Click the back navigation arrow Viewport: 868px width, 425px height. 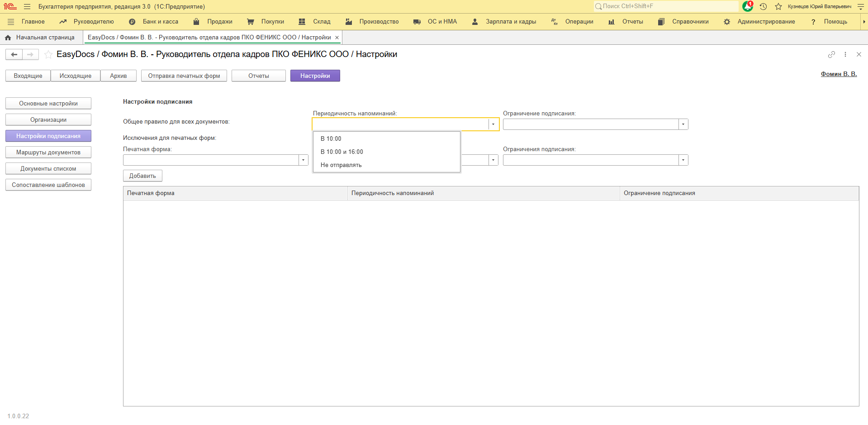pyautogui.click(x=14, y=55)
